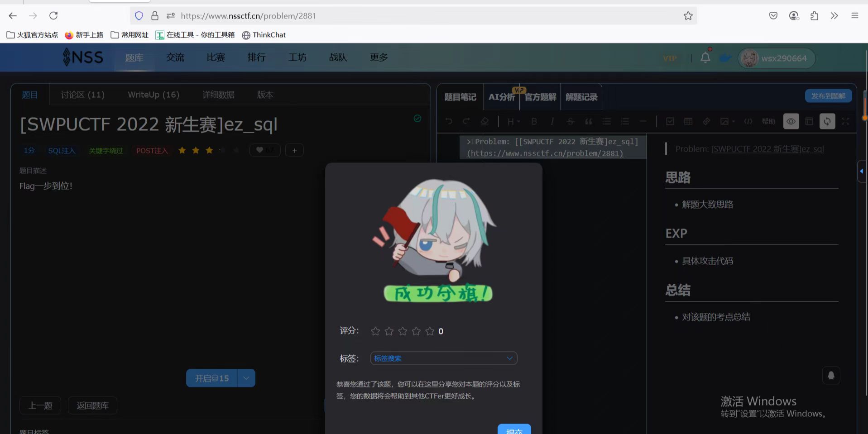Image resolution: width=868 pixels, height=434 pixels.
Task: Click the floating bell icon at right
Action: [831, 375]
